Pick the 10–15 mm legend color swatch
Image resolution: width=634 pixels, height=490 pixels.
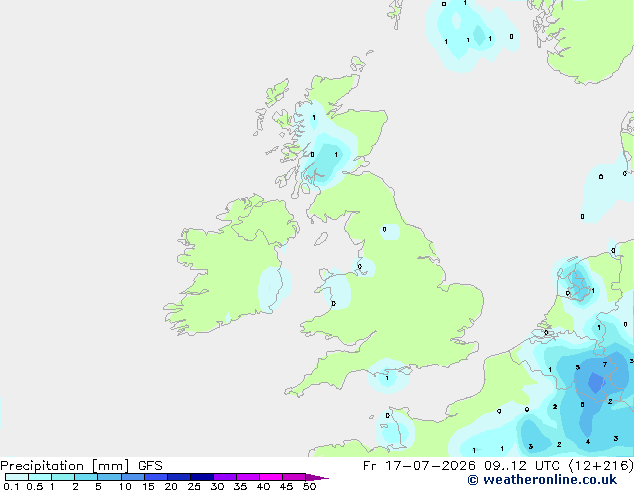[x=132, y=477]
